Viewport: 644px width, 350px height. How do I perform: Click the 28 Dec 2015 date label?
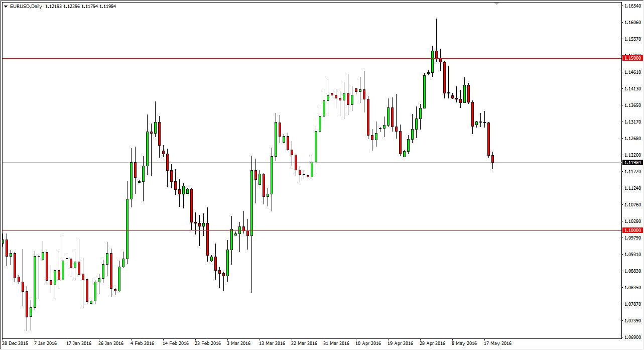15,344
